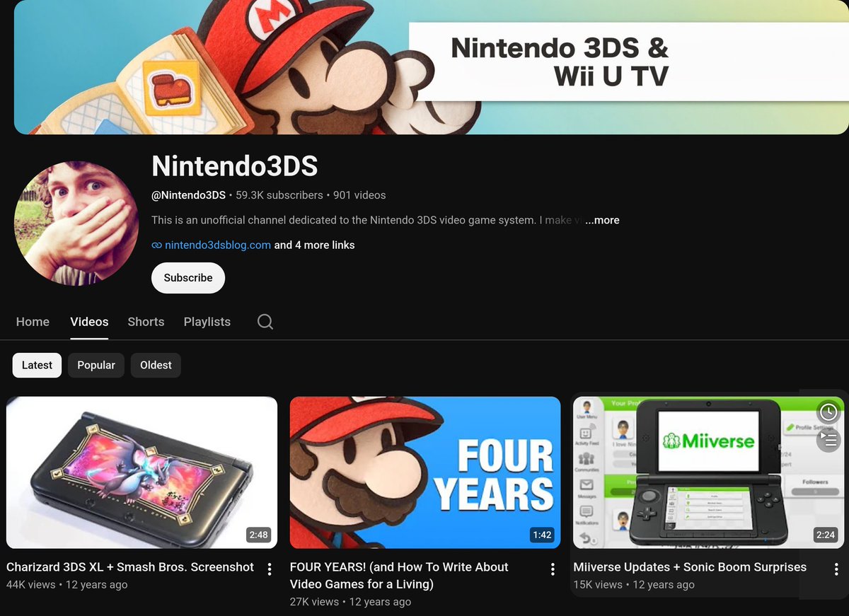Select the Videos tab

click(x=89, y=322)
